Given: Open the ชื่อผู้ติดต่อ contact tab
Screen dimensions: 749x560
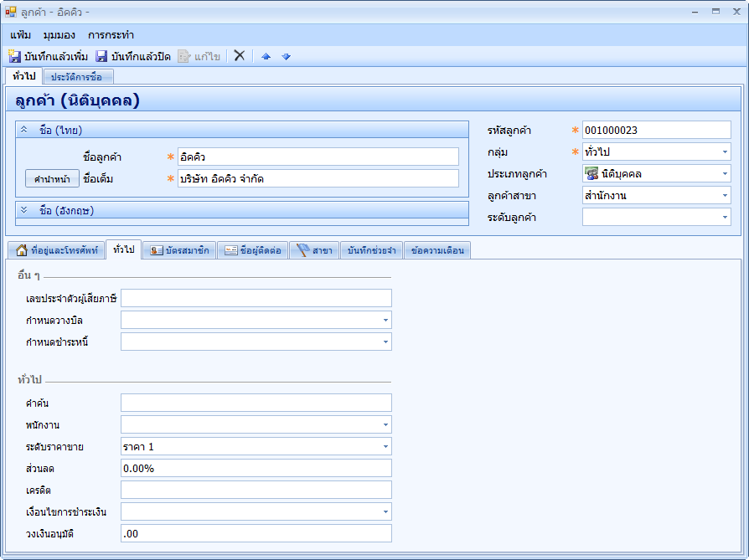Looking at the screenshot, I should pyautogui.click(x=253, y=250).
